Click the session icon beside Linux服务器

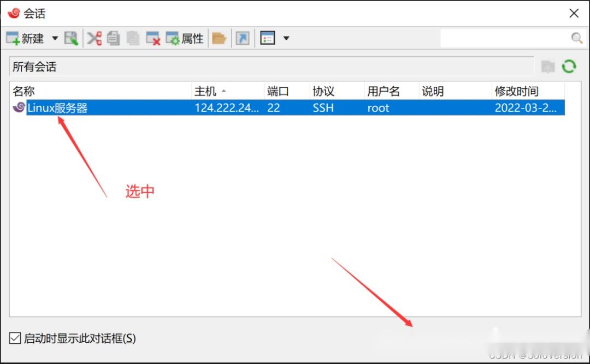coord(19,108)
